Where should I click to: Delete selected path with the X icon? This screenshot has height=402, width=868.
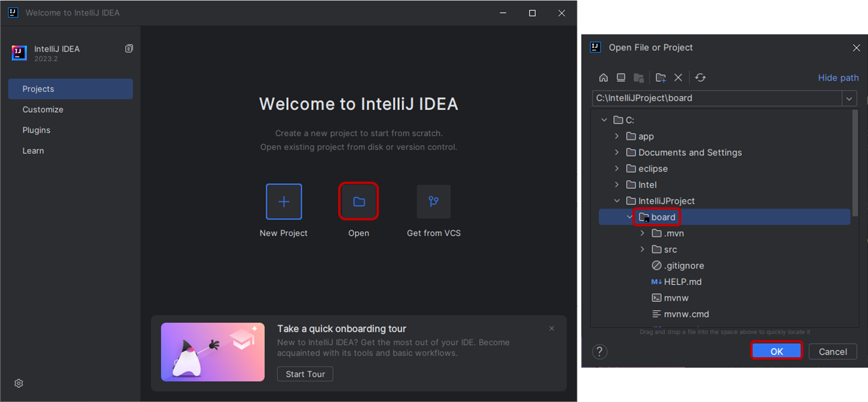[678, 77]
